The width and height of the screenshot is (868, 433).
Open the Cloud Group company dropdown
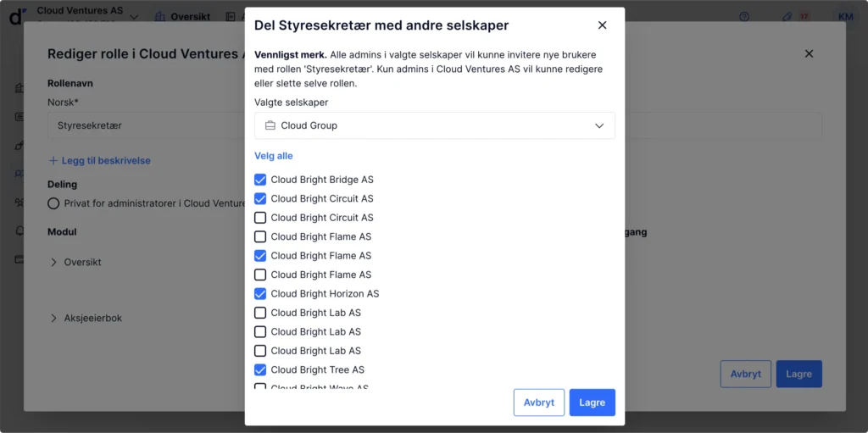(434, 125)
